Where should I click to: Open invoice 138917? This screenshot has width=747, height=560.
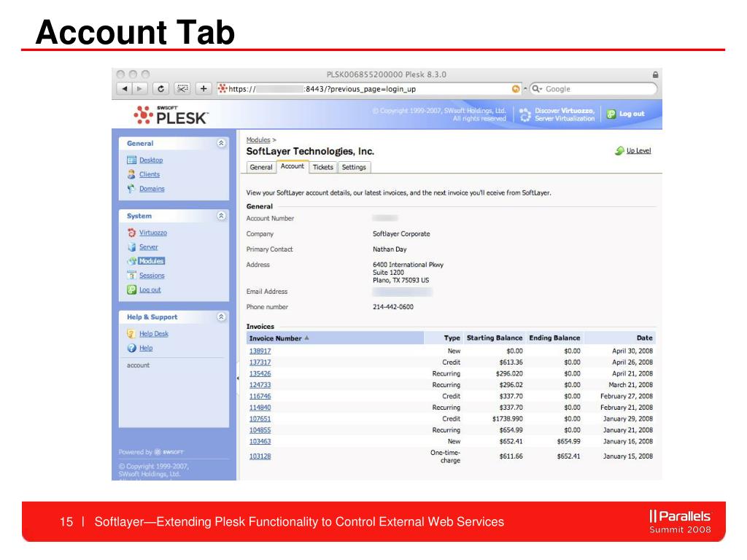tap(260, 351)
